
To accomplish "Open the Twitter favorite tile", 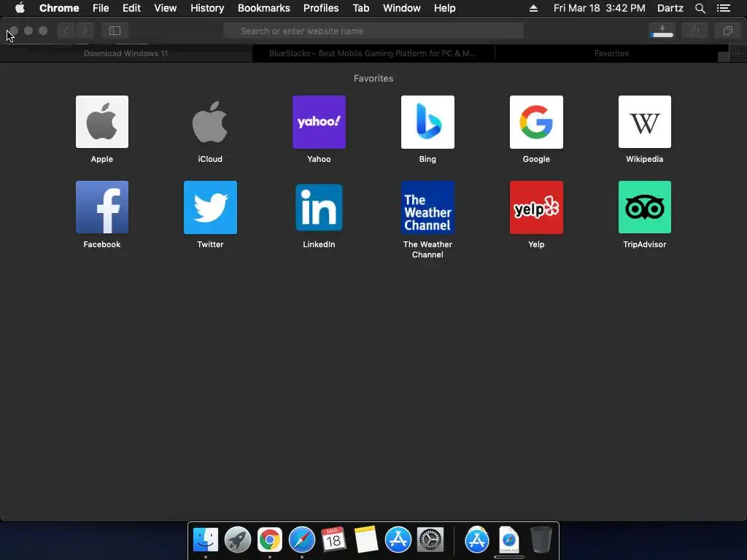I will point(210,207).
